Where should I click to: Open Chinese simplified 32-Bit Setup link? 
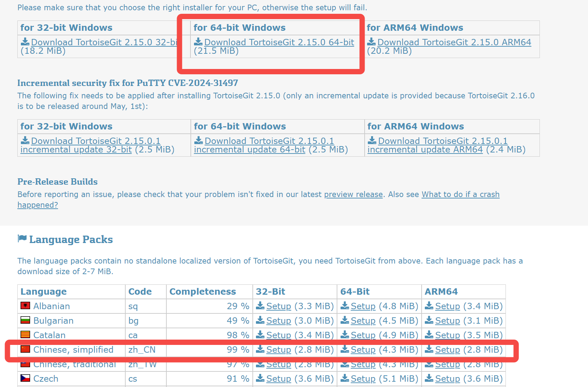point(279,350)
